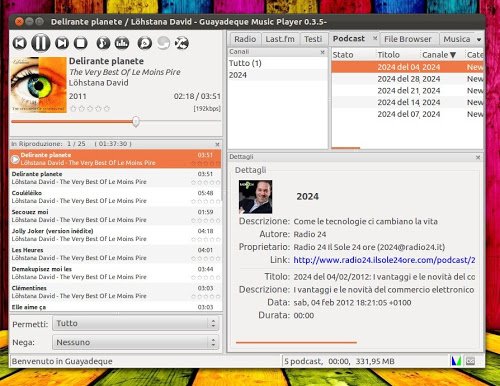This screenshot has height=386, width=500.
Task: Select Tutto (1) in Canali list
Action: pyautogui.click(x=278, y=63)
